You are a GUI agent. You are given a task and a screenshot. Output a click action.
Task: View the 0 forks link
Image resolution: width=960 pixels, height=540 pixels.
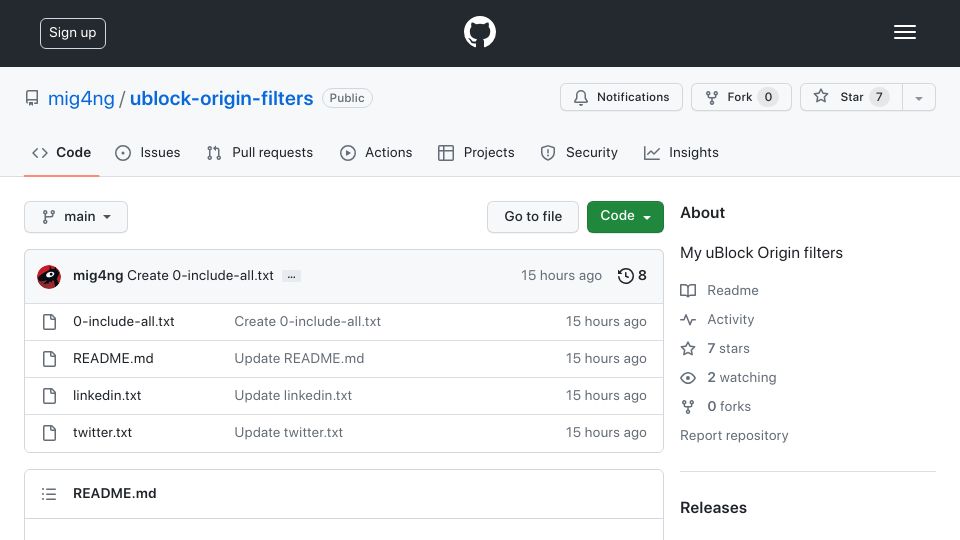729,406
